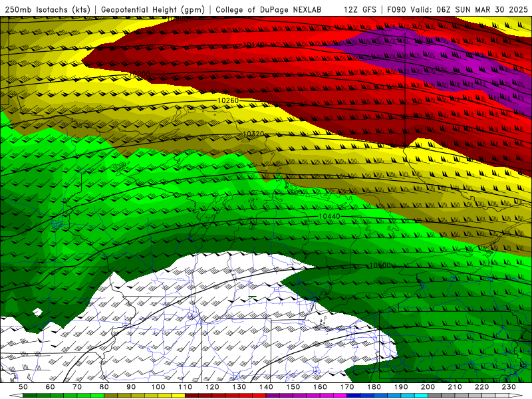Click the 200 value on color bar
Image resolution: width=532 pixels, height=399 pixels.
click(x=428, y=387)
